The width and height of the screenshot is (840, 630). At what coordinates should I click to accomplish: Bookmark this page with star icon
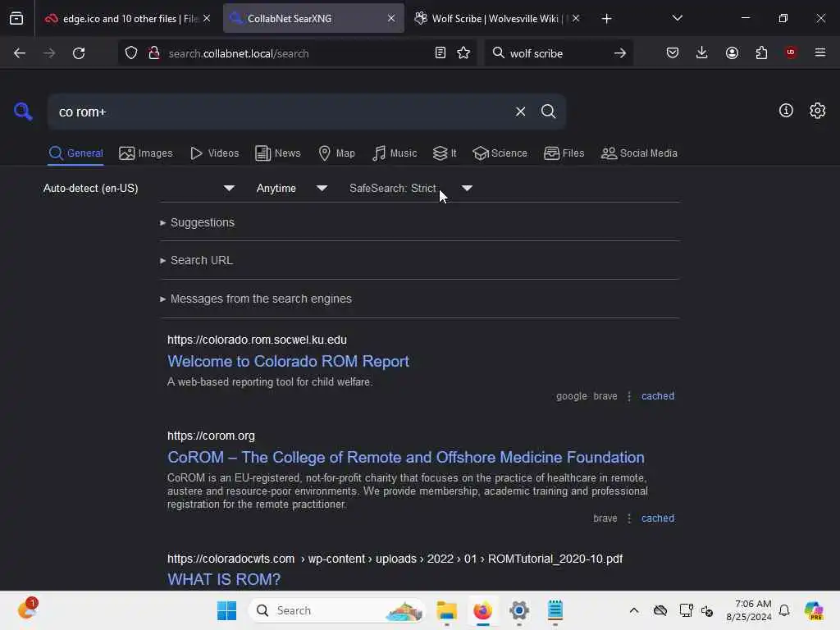point(463,53)
